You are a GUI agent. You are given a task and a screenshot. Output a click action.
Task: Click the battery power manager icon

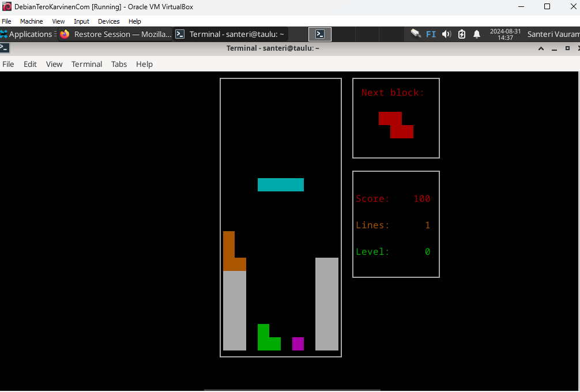[x=462, y=34]
